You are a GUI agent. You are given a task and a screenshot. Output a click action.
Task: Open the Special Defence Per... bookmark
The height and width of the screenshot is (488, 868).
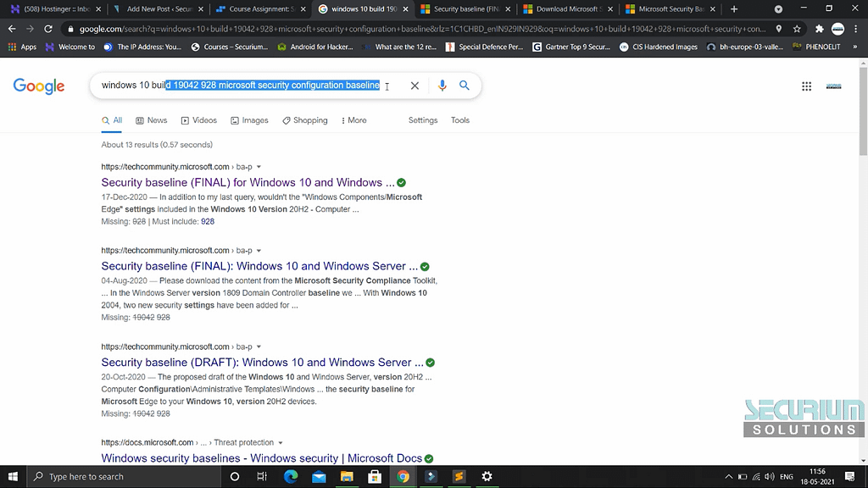(x=484, y=47)
